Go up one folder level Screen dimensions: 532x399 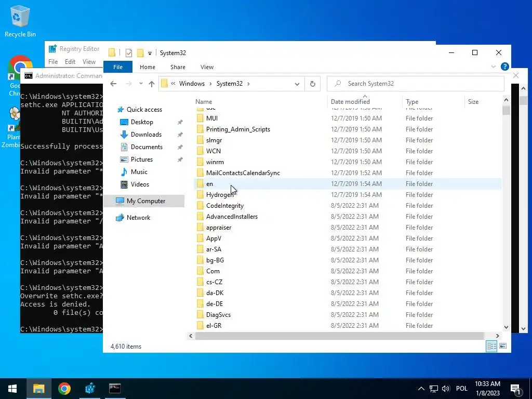click(x=151, y=84)
